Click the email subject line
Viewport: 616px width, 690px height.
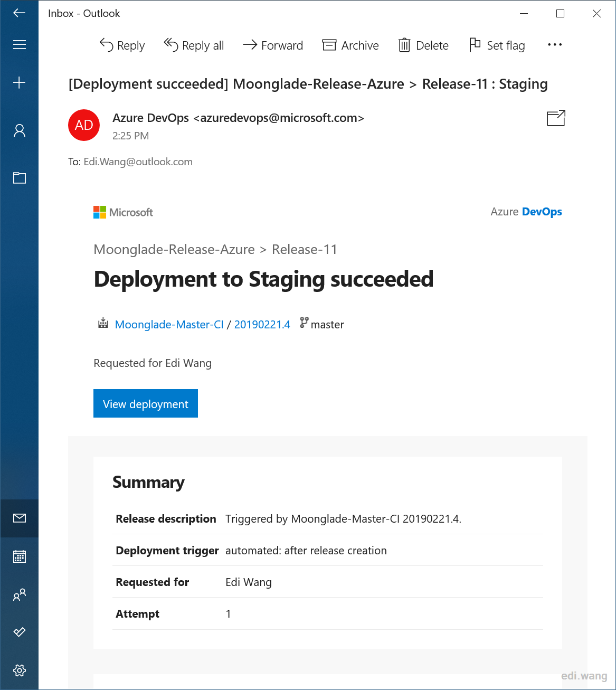[308, 84]
